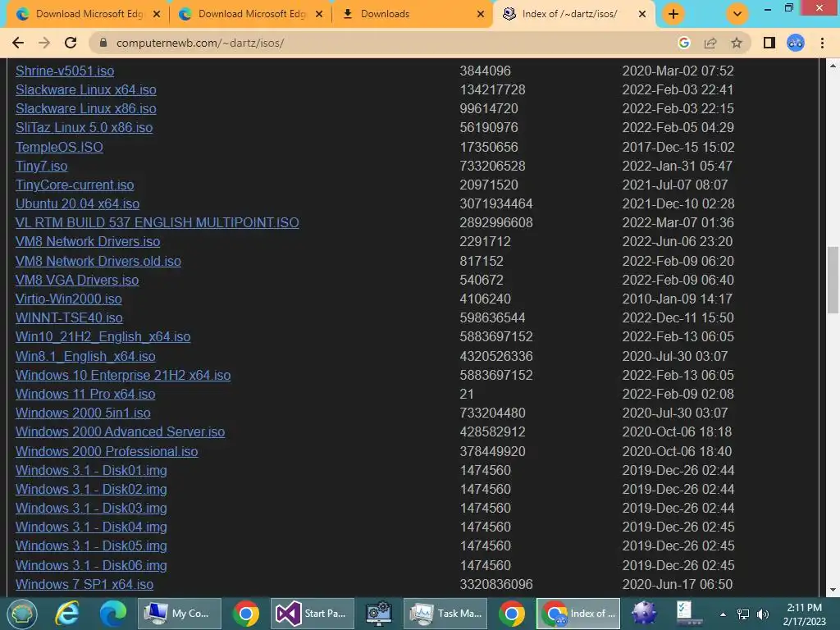This screenshot has height=630, width=840.
Task: Click the size value 21
Action: [467, 394]
